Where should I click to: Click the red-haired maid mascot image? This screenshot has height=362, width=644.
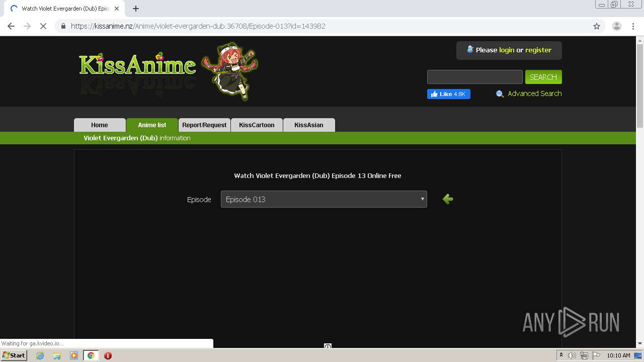[x=229, y=70]
